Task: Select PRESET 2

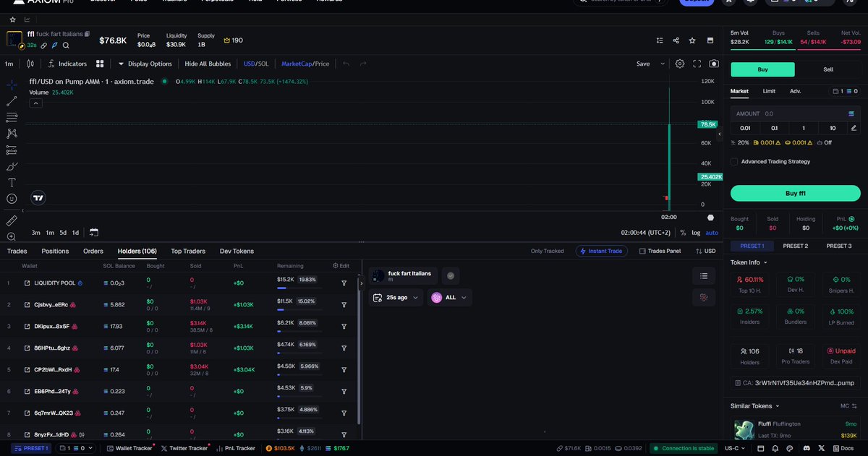Action: click(x=795, y=246)
